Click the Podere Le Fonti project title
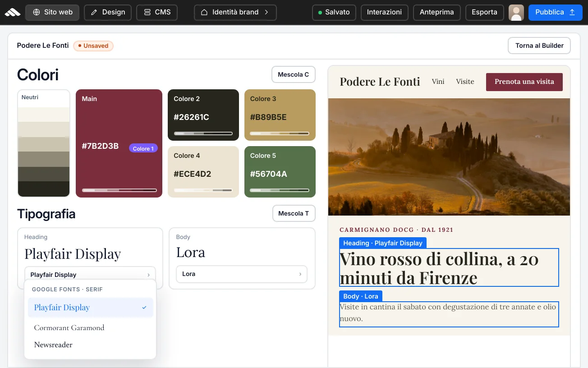The width and height of the screenshot is (588, 368). click(x=43, y=46)
